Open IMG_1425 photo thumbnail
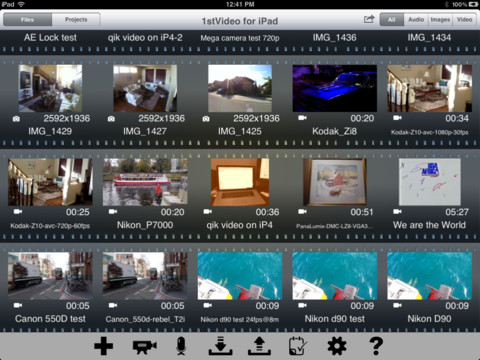Image resolution: width=480 pixels, height=360 pixels. 240,88
